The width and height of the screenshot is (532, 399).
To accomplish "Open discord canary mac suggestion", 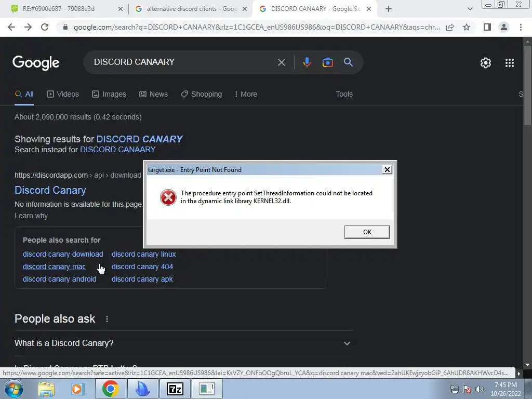I will pyautogui.click(x=54, y=267).
